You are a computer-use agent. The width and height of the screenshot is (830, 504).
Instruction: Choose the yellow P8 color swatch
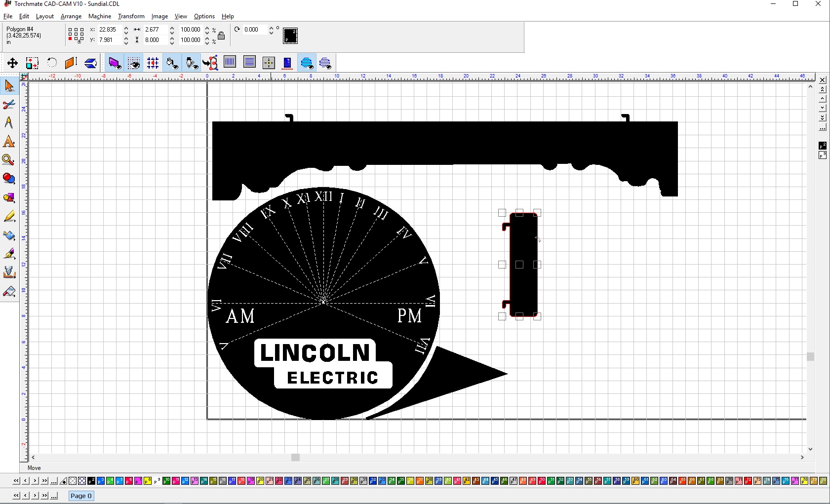(148, 481)
